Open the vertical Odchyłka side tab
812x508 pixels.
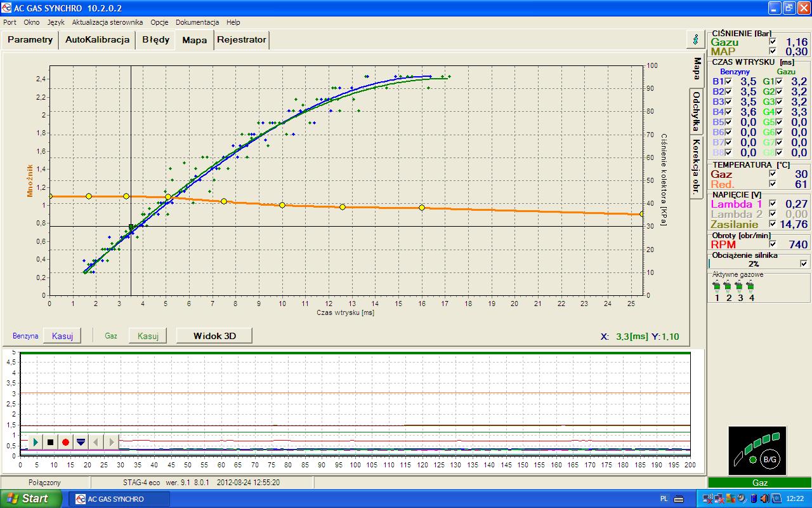click(x=697, y=111)
